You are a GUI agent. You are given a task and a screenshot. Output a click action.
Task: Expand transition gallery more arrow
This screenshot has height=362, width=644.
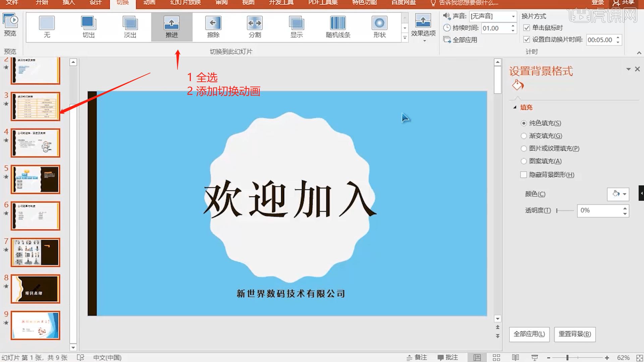coord(405,38)
